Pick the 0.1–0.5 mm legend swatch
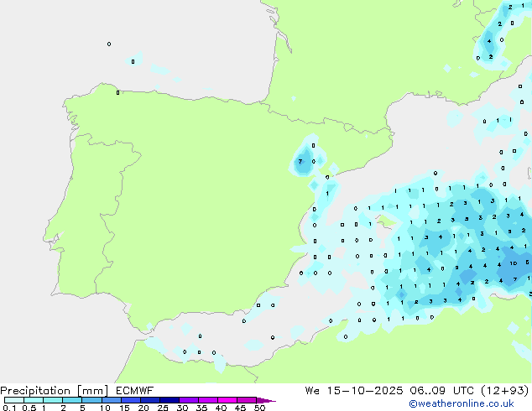The image size is (532, 411). point(14,400)
